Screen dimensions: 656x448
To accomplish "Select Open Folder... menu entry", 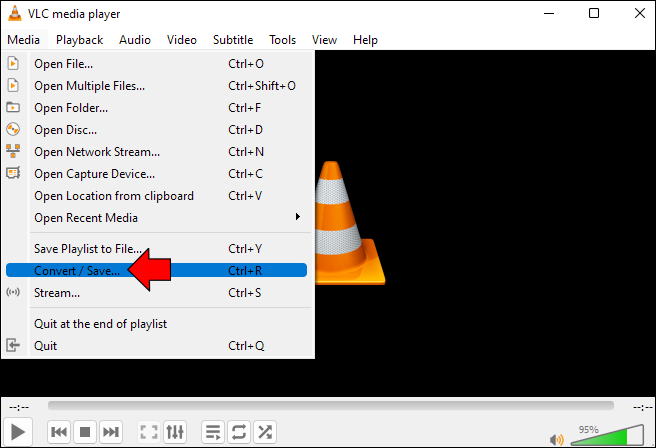I will tap(156, 108).
